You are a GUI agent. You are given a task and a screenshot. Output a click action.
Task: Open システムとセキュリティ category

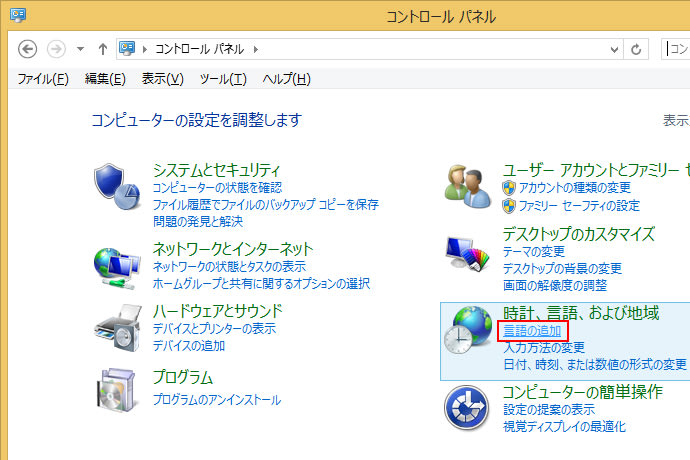(x=217, y=170)
